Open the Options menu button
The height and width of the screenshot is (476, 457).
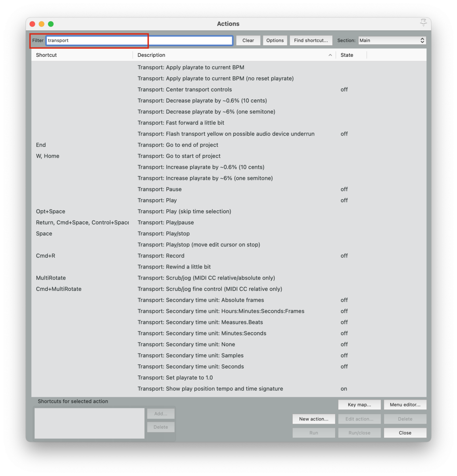coord(275,40)
